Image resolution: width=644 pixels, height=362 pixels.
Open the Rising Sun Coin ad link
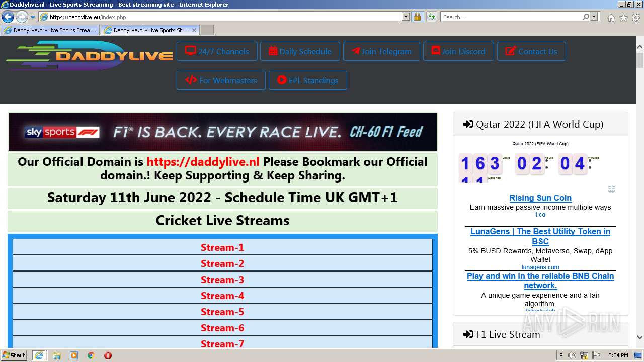coord(540,198)
